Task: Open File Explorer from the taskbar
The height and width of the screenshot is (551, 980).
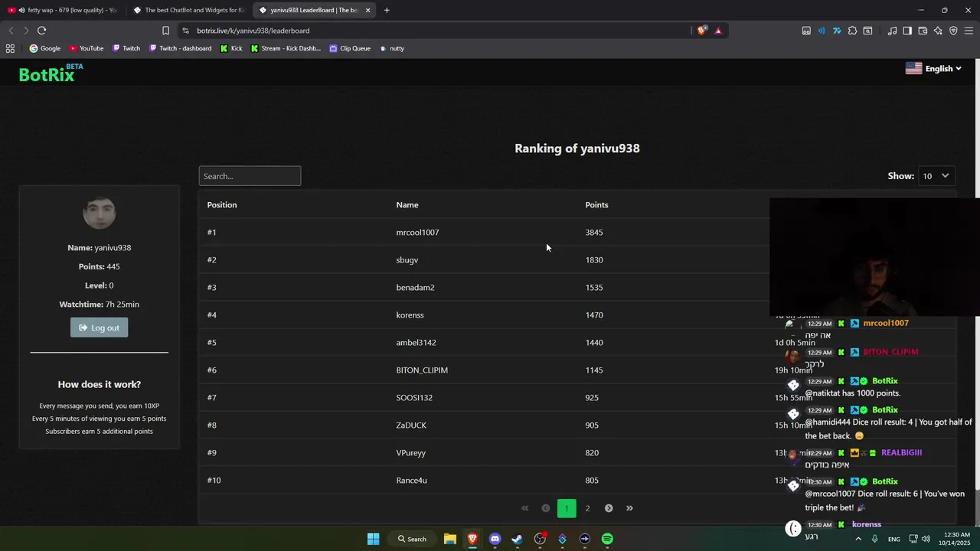Action: [450, 539]
